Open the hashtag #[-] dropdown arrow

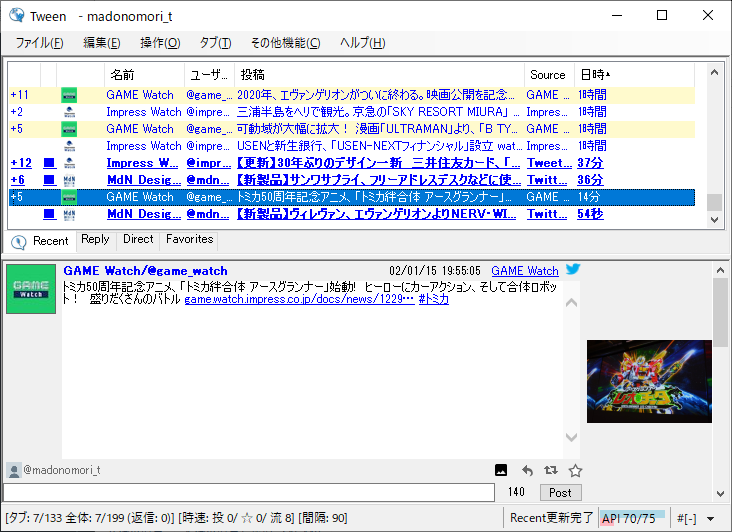(711, 518)
